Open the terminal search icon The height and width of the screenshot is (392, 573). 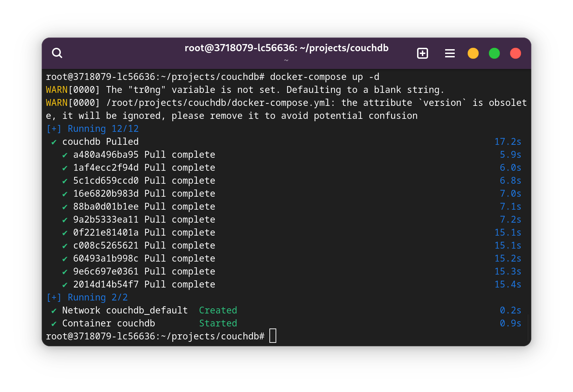coord(57,53)
